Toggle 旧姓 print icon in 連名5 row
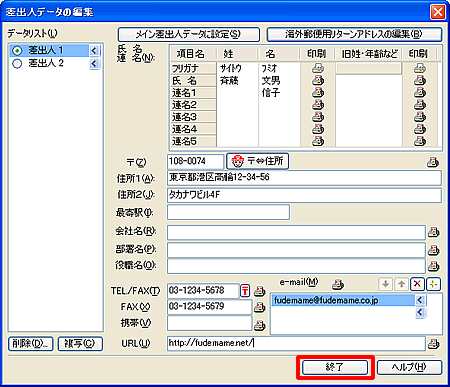 pos(420,141)
